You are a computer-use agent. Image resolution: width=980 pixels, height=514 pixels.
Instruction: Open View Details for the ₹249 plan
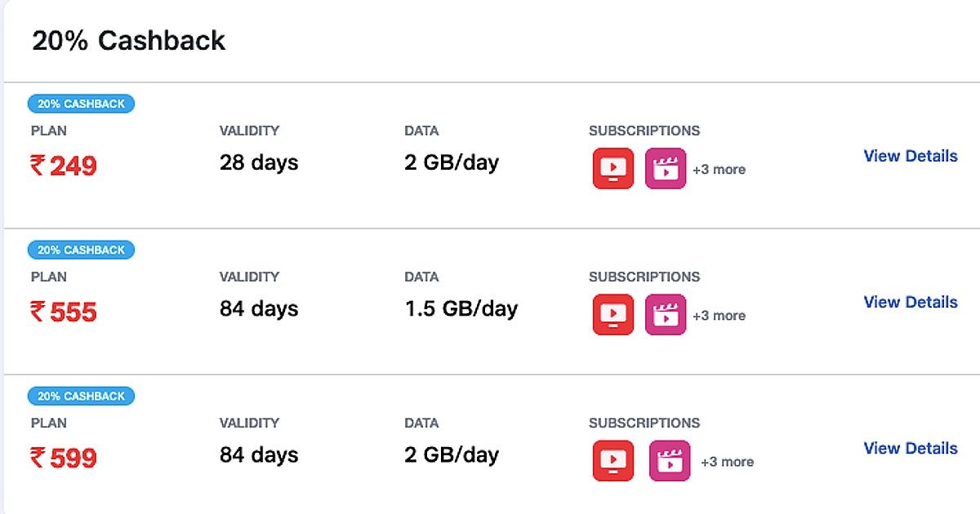click(x=911, y=156)
